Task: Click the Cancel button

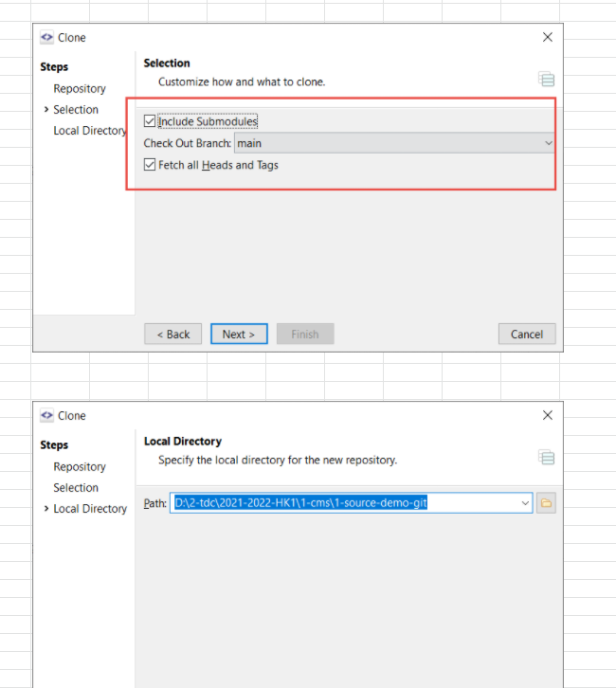Action: click(x=527, y=335)
